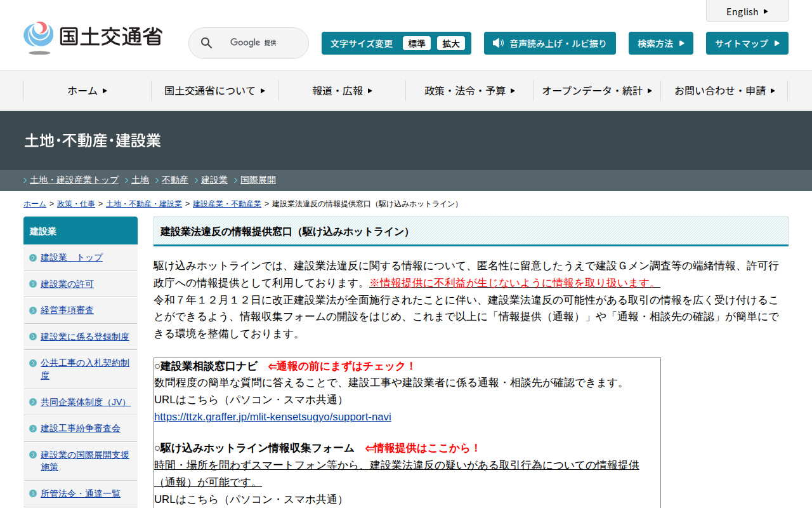Go to 建設産業・不動産業 in the breadcrumb
The width and height of the screenshot is (812, 508).
coord(227,204)
